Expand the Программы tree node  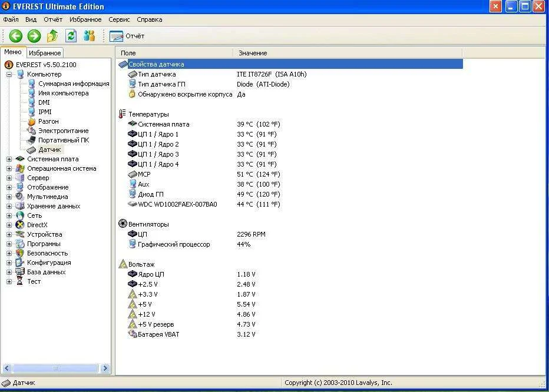tap(9, 244)
